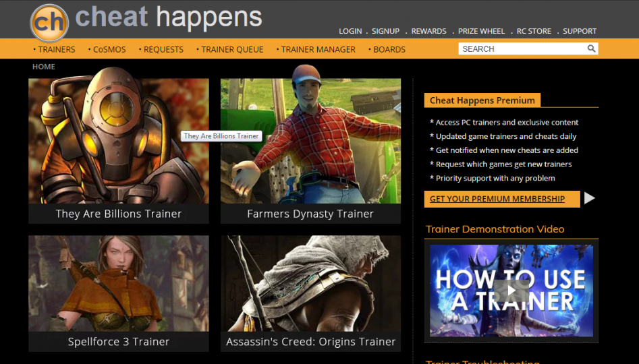
Task: Go to the Requests page
Action: pos(163,49)
